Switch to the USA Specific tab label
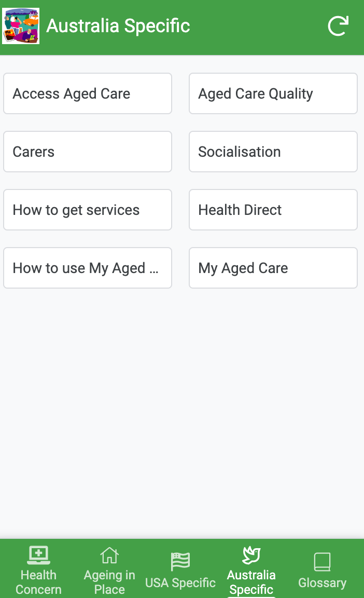364x598 pixels. [180, 583]
